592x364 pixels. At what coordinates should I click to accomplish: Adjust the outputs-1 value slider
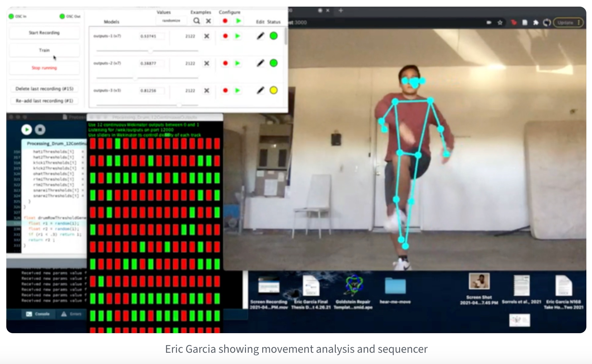(x=150, y=51)
